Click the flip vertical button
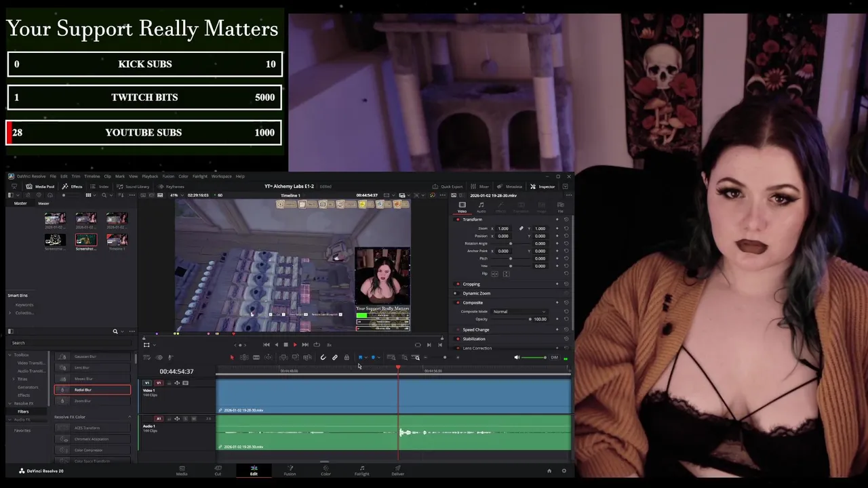The image size is (868, 488). coord(506,274)
